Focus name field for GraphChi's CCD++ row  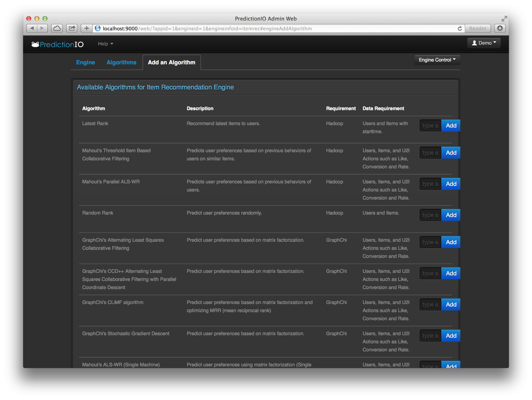tap(430, 273)
